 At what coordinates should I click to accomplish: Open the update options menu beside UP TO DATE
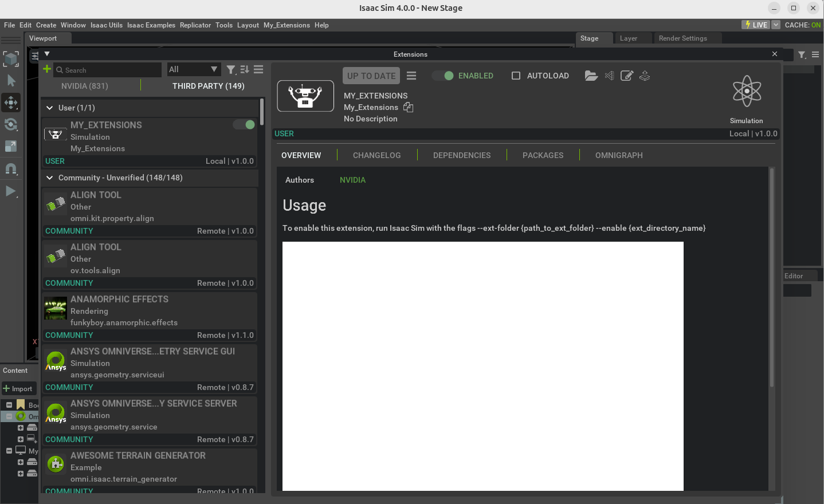411,76
